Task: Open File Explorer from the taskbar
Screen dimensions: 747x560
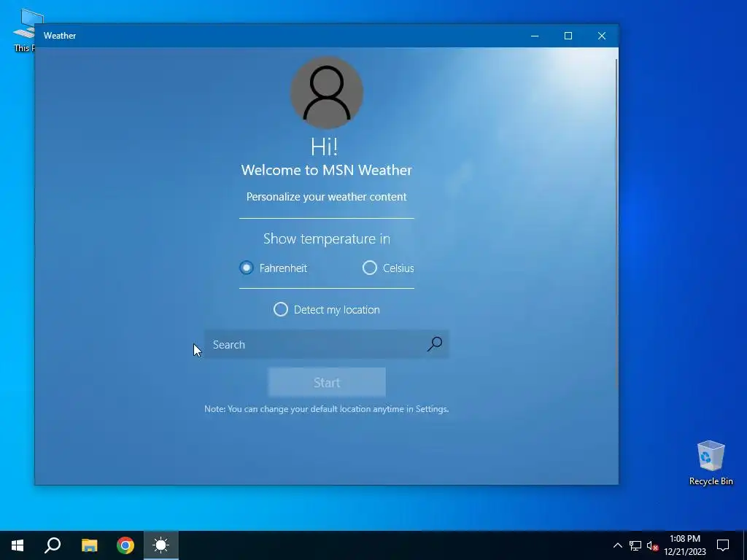Action: pyautogui.click(x=89, y=545)
